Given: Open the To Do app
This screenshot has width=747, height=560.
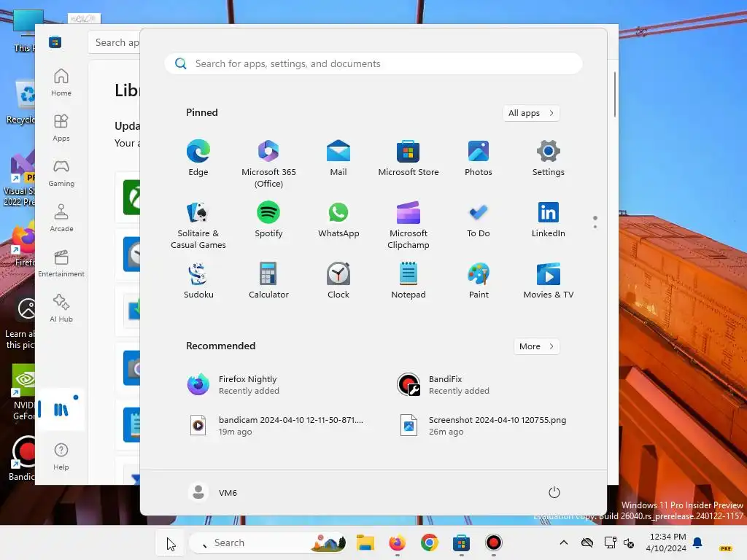Looking at the screenshot, I should 479,220.
